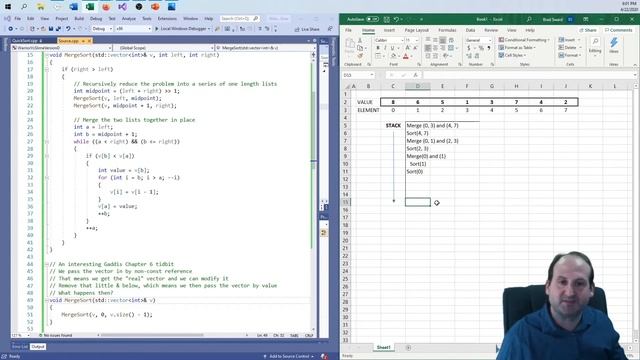Open Windows Start menu
The width and height of the screenshot is (640, 360).
(8, 7)
